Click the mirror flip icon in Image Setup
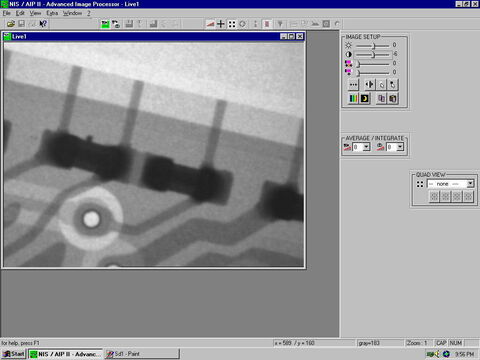The width and height of the screenshot is (480, 360). (x=369, y=85)
